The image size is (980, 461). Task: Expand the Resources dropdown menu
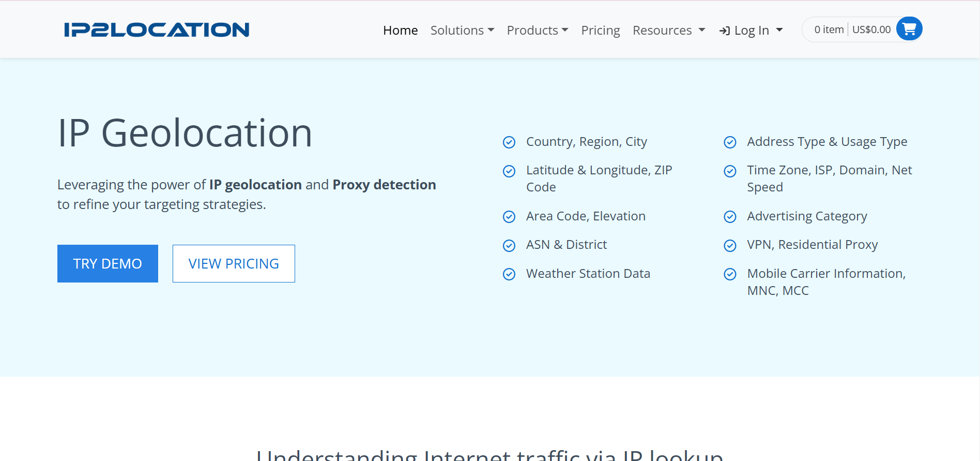point(669,31)
